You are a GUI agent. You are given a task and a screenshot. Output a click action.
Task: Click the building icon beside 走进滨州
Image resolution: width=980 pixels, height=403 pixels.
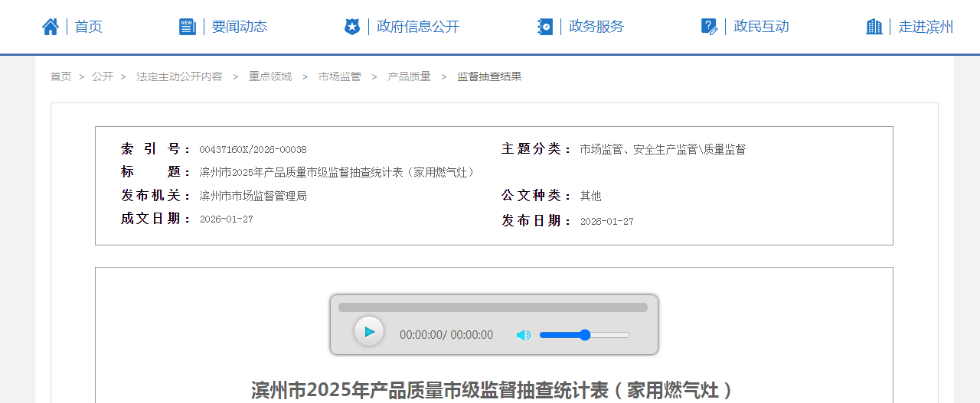(874, 27)
